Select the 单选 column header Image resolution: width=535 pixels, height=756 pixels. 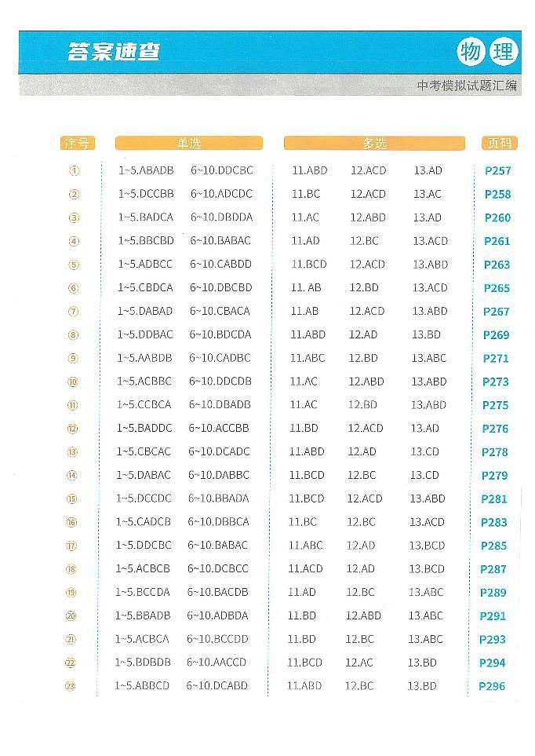189,143
